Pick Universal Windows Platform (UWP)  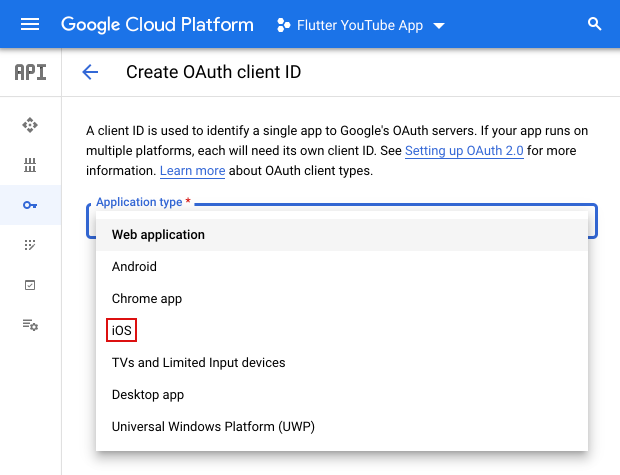(x=211, y=427)
